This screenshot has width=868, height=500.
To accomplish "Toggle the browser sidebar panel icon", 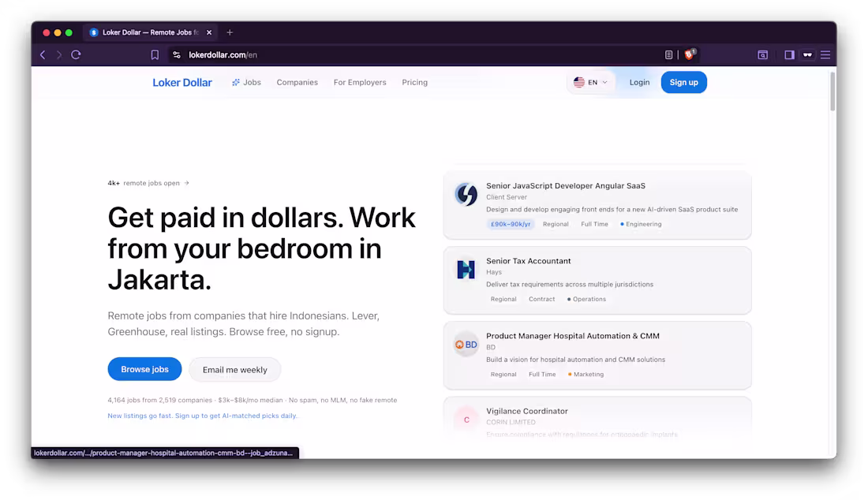I will (789, 54).
